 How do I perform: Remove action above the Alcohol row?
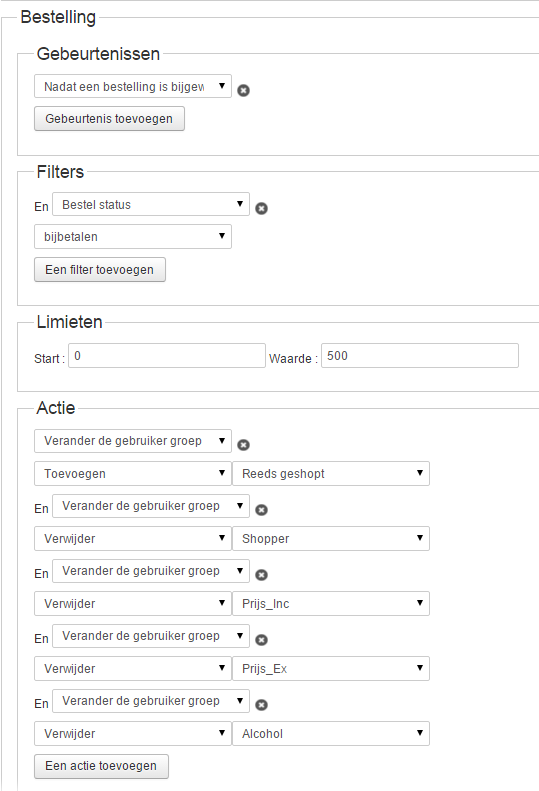(261, 705)
